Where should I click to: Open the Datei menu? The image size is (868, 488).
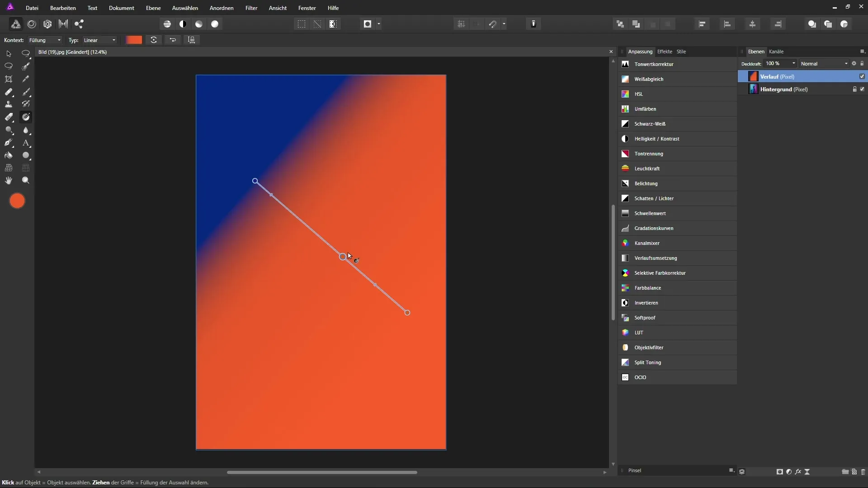(32, 8)
